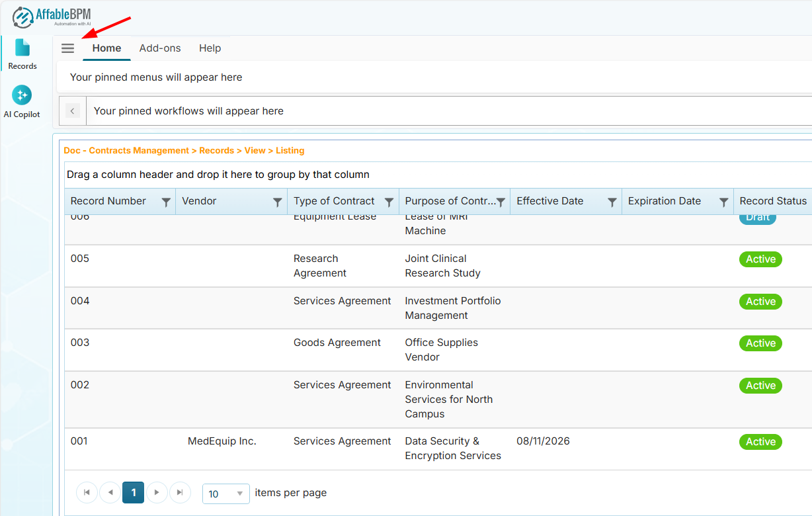Filter the Effective Date column
Image resolution: width=812 pixels, height=516 pixels.
(x=612, y=202)
